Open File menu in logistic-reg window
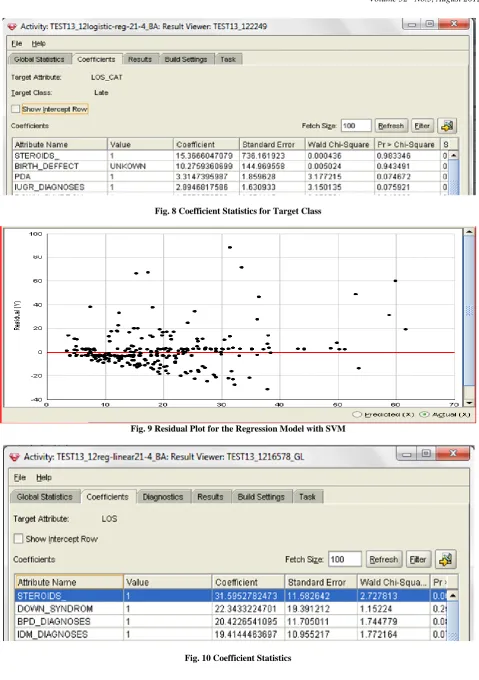 point(16,43)
